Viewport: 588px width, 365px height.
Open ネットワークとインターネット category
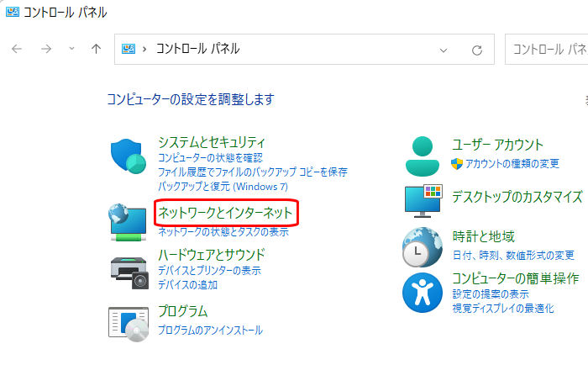tap(225, 214)
